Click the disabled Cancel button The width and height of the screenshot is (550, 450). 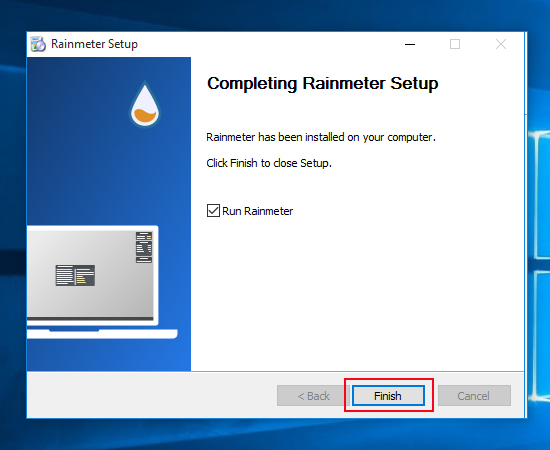click(474, 396)
